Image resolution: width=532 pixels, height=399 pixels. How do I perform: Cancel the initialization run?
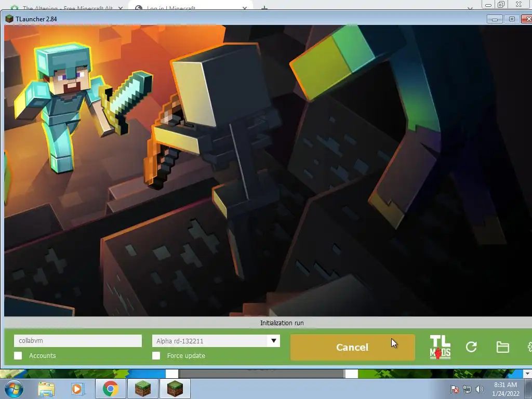tap(352, 347)
